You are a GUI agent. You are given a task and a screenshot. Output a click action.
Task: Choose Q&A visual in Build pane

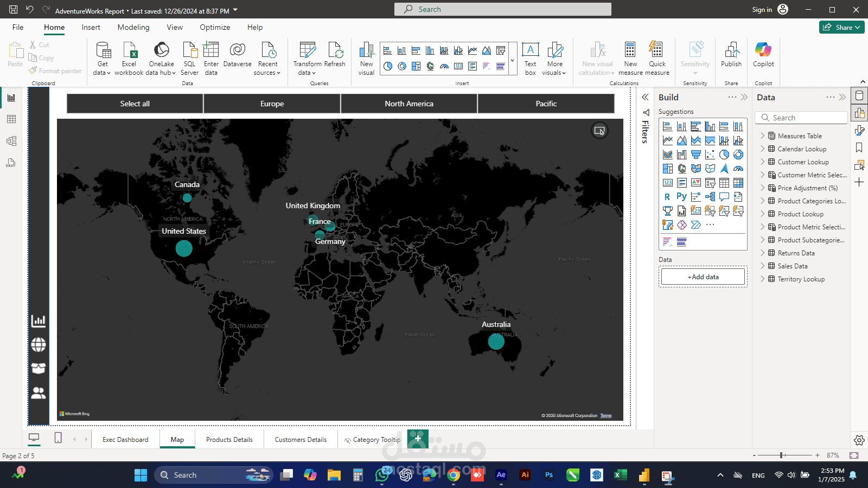[x=724, y=197]
